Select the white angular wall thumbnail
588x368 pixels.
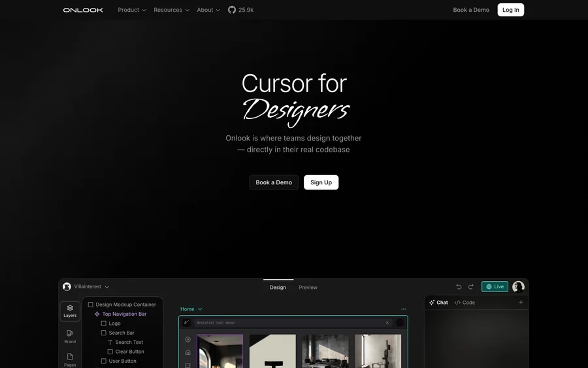click(x=272, y=351)
